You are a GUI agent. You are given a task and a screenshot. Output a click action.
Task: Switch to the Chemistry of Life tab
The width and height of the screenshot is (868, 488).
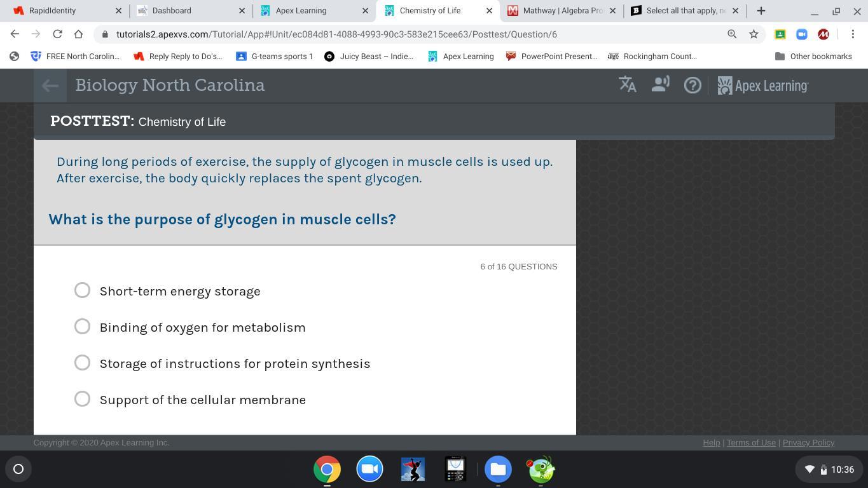(438, 11)
